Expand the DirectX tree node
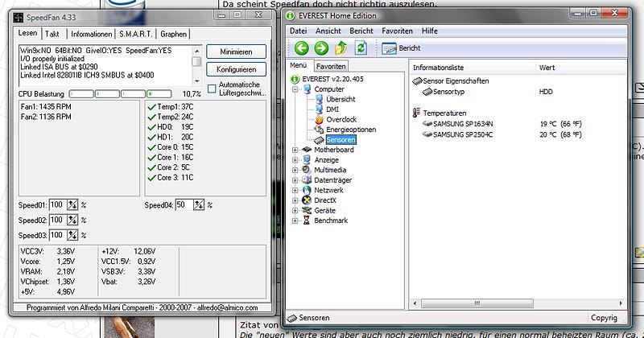This screenshot has width=644, height=338. (295, 200)
